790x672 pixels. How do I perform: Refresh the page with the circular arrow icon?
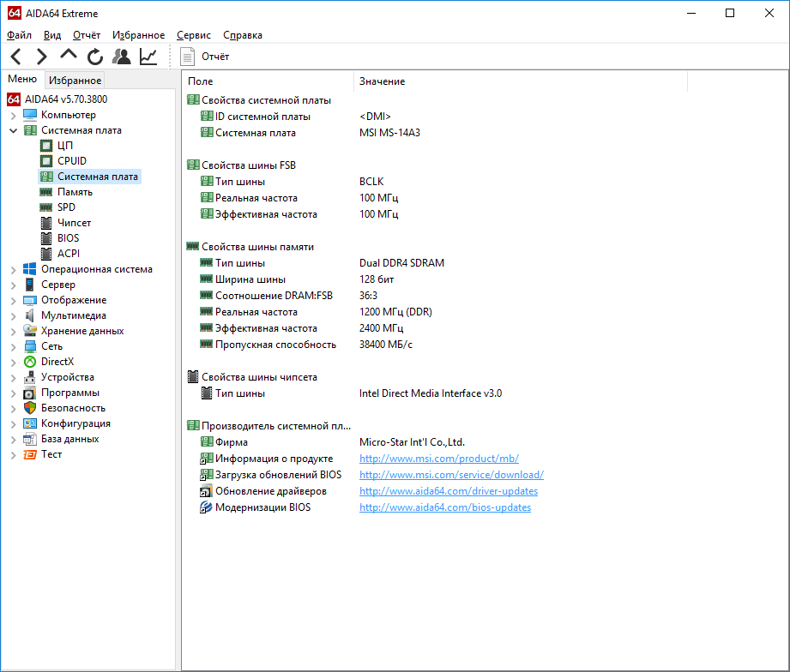click(94, 57)
